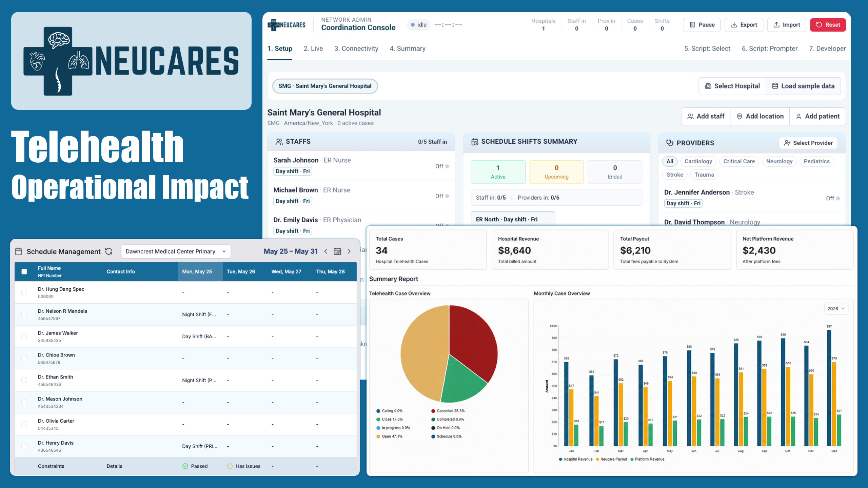Click the Export download icon
868x488 pixels.
tap(734, 25)
